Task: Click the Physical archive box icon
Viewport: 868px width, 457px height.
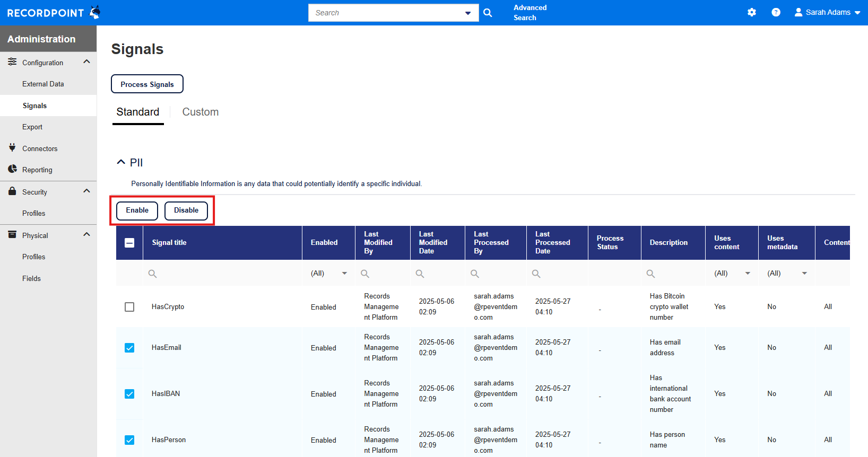Action: click(12, 235)
